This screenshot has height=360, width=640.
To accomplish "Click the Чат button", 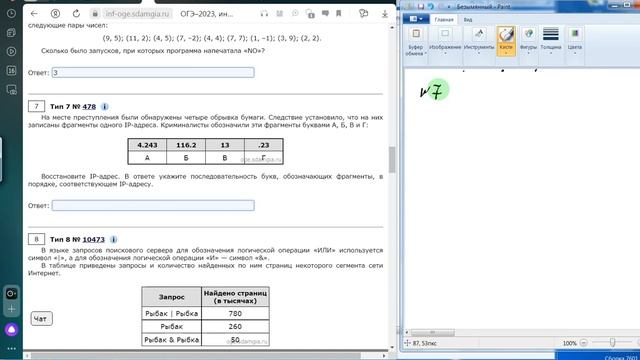I will 41,319.
